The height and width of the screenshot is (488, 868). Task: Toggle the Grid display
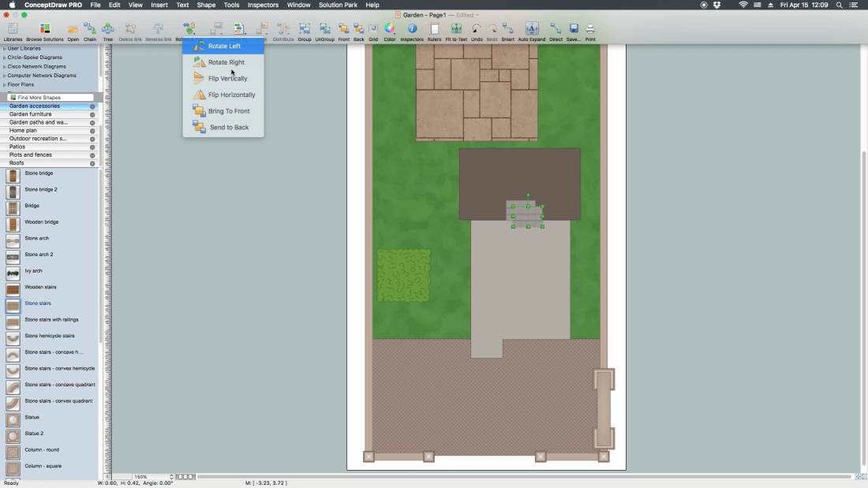(373, 31)
